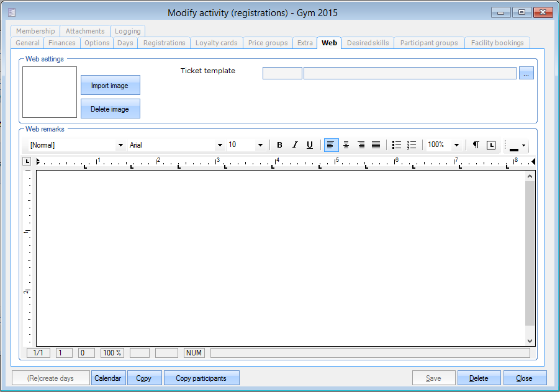Browse for ticket template with ellipsis button
Image resolution: width=560 pixels, height=392 pixels.
pyautogui.click(x=526, y=73)
